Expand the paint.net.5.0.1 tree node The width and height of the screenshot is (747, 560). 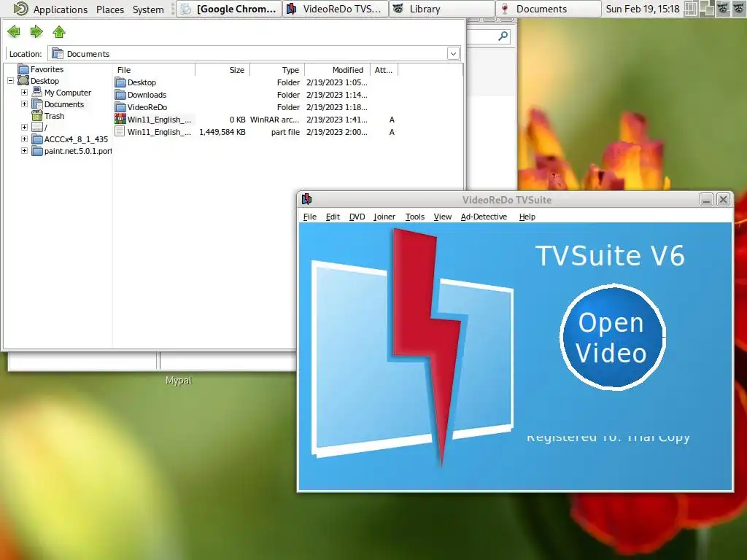point(24,150)
